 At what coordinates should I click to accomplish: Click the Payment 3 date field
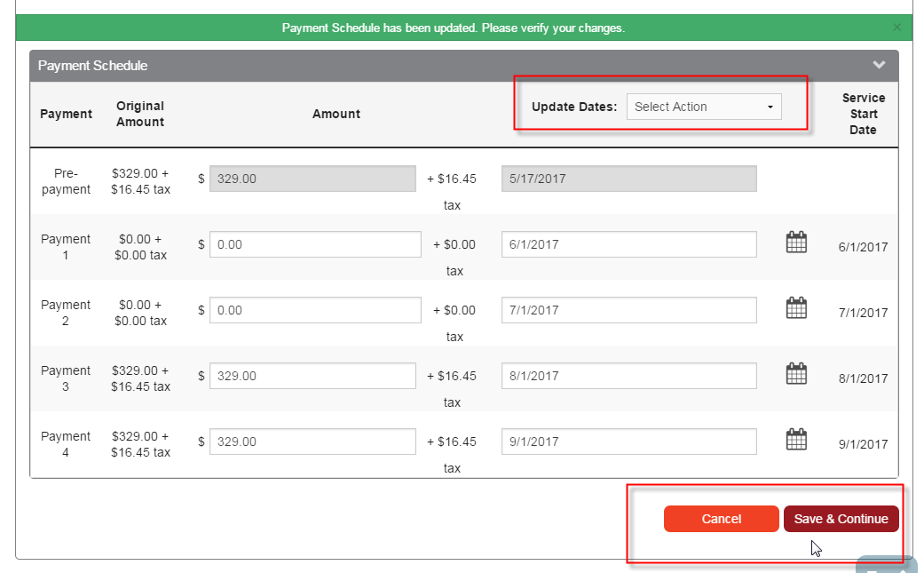click(x=628, y=376)
